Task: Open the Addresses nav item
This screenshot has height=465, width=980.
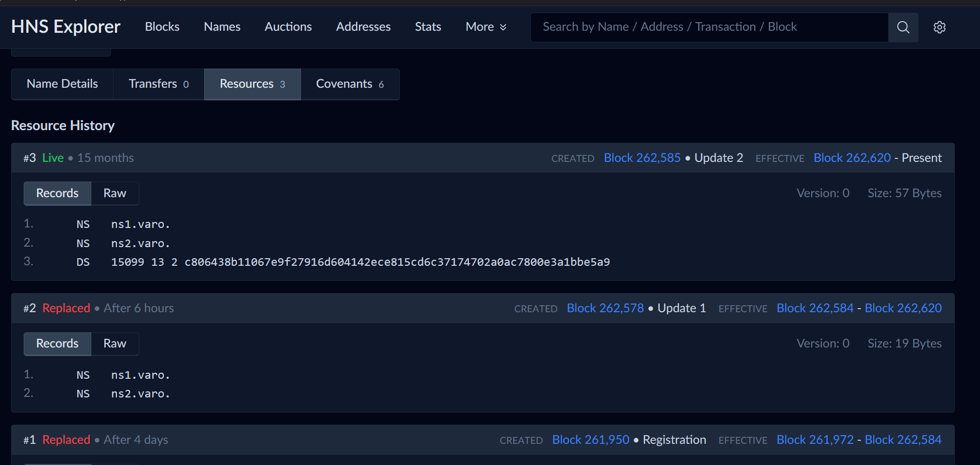Action: tap(363, 27)
